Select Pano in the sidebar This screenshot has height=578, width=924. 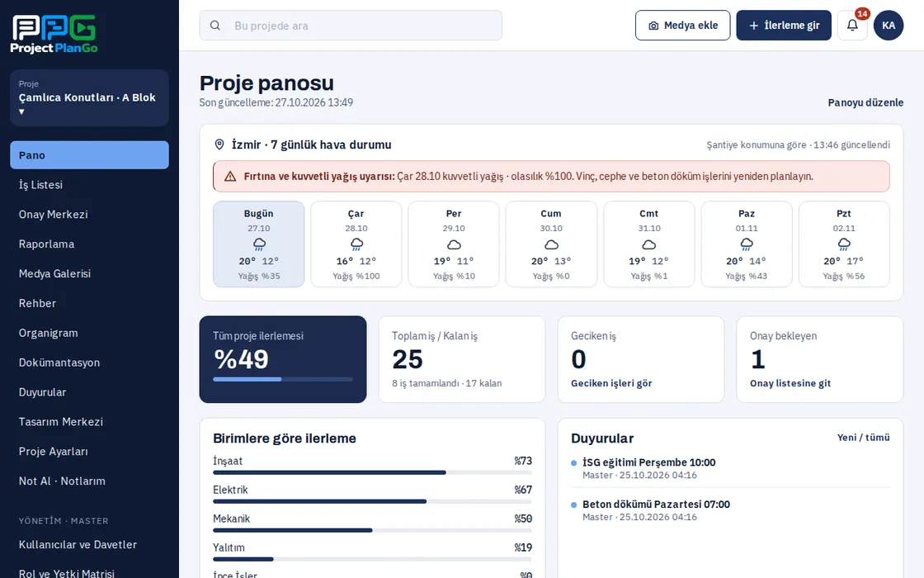[x=90, y=155]
